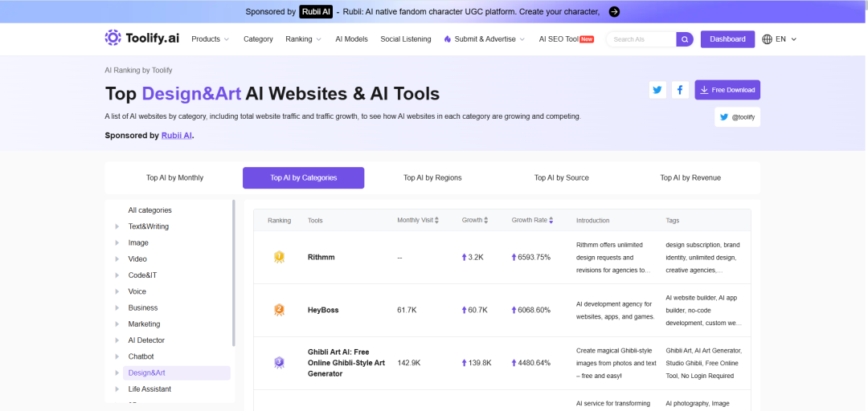Open the Products dropdown menu
868x411 pixels.
211,39
